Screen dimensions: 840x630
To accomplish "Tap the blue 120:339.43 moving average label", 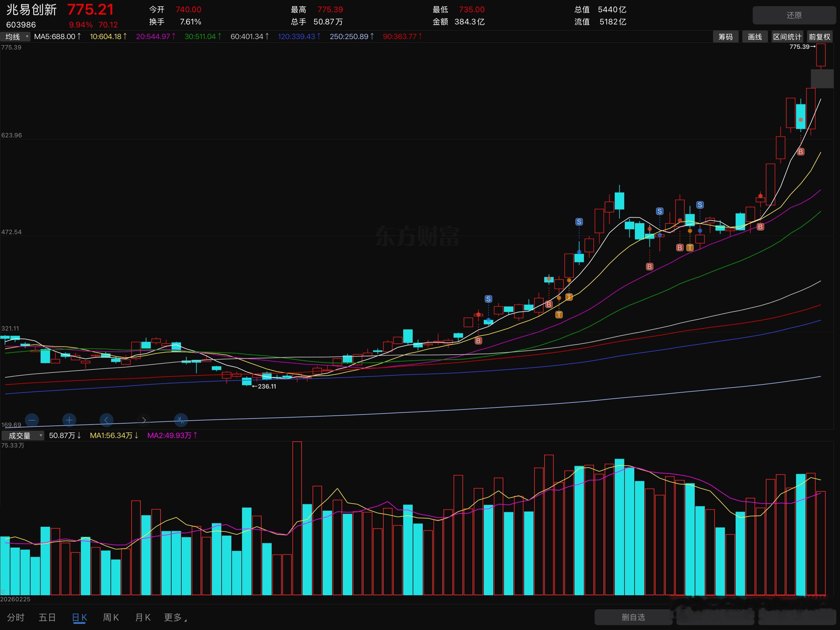I will pyautogui.click(x=299, y=36).
